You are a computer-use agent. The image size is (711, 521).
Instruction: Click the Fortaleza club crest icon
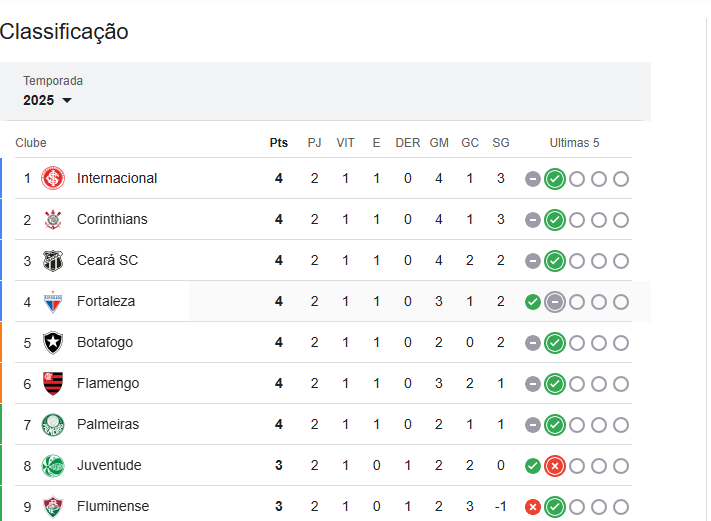tap(53, 301)
